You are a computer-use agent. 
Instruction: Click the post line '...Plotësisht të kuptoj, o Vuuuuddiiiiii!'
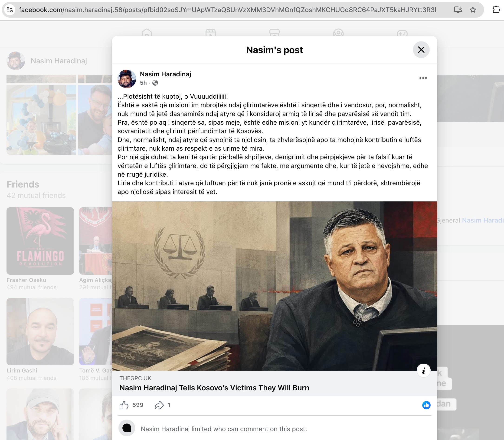[173, 97]
